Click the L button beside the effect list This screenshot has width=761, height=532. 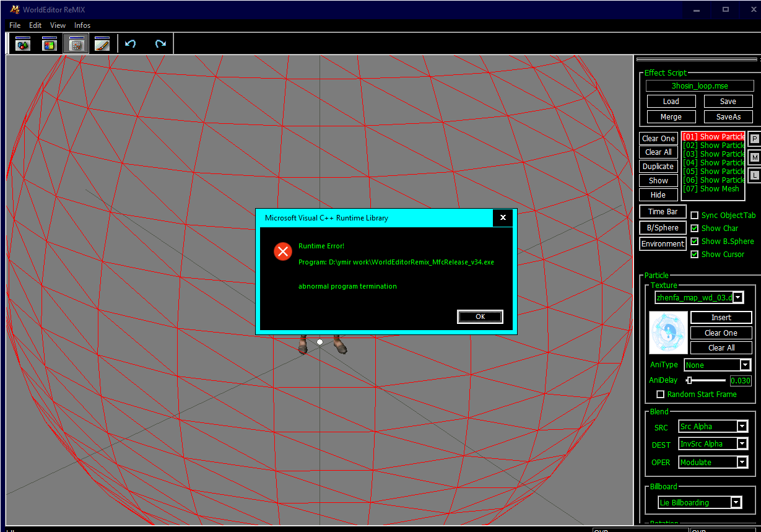754,175
